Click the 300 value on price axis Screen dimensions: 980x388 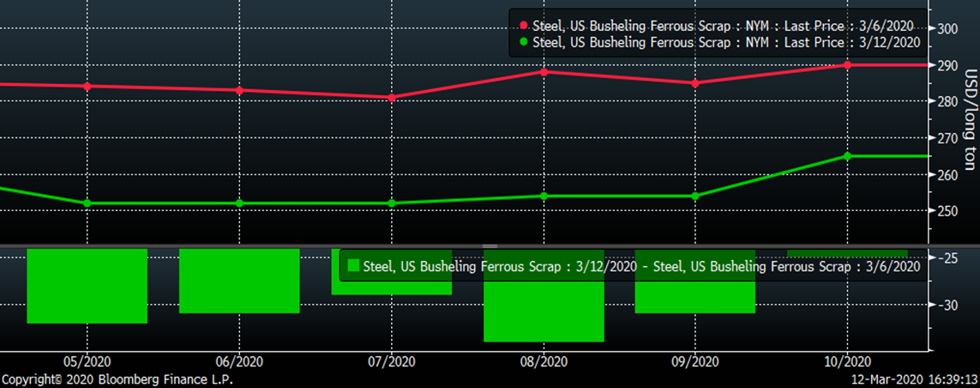point(948,28)
